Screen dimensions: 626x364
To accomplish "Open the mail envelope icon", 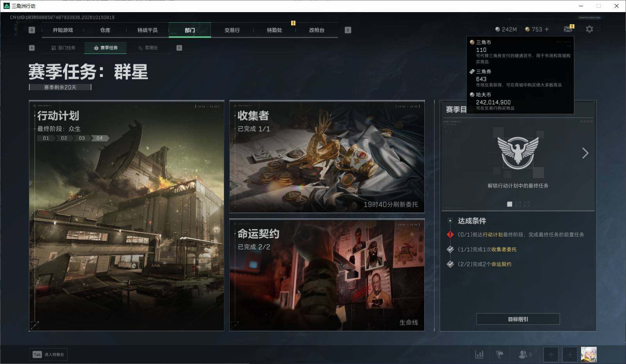I will 568,29.
